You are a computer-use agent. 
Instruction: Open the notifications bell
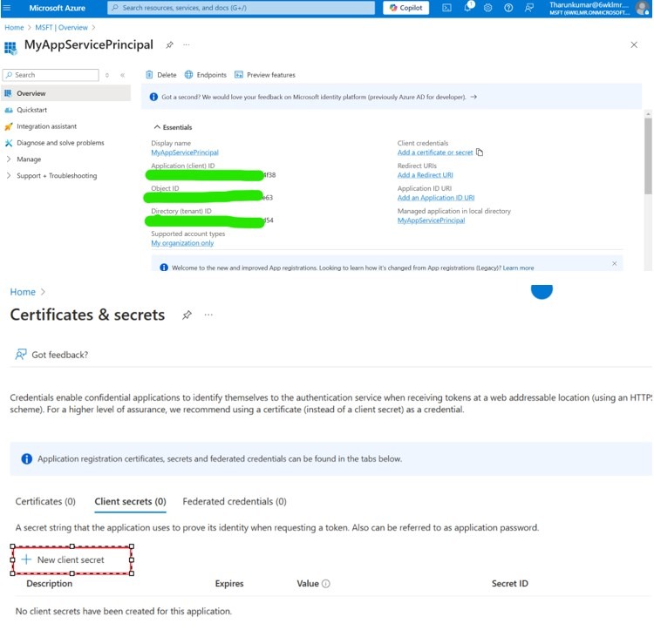[x=468, y=7]
